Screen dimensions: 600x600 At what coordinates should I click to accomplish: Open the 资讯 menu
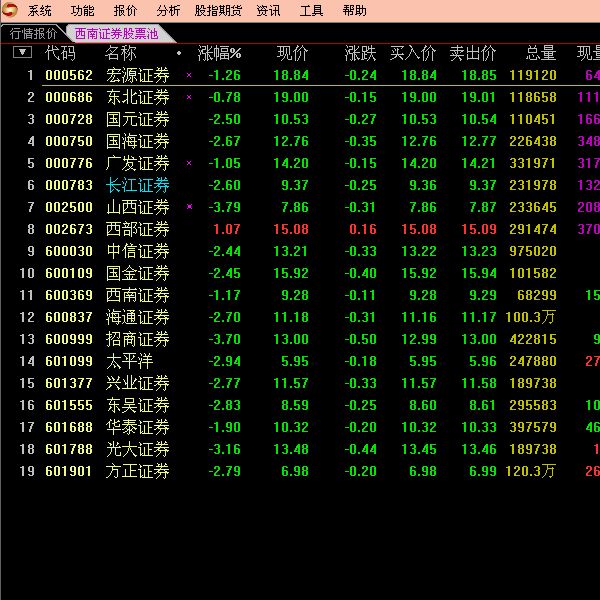[268, 11]
